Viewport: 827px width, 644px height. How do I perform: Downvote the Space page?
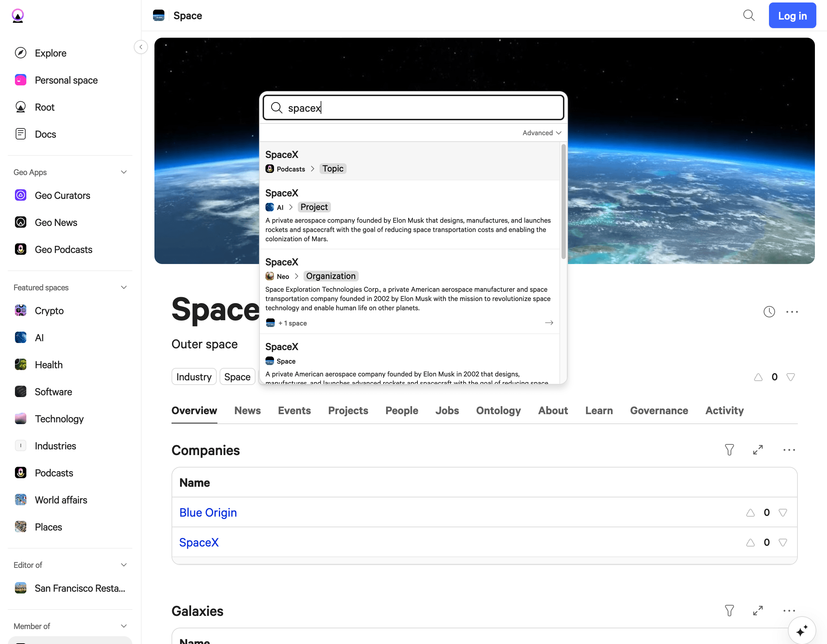click(791, 377)
